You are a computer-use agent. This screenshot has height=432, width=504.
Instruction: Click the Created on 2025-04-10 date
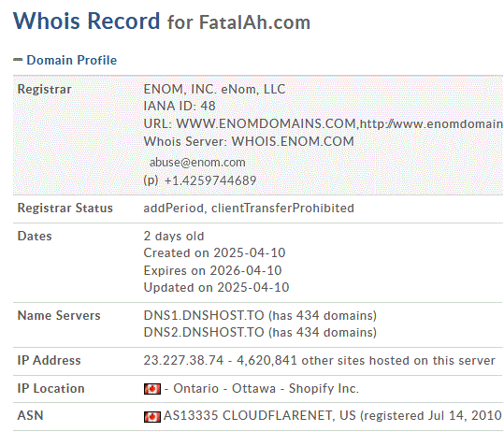(214, 253)
